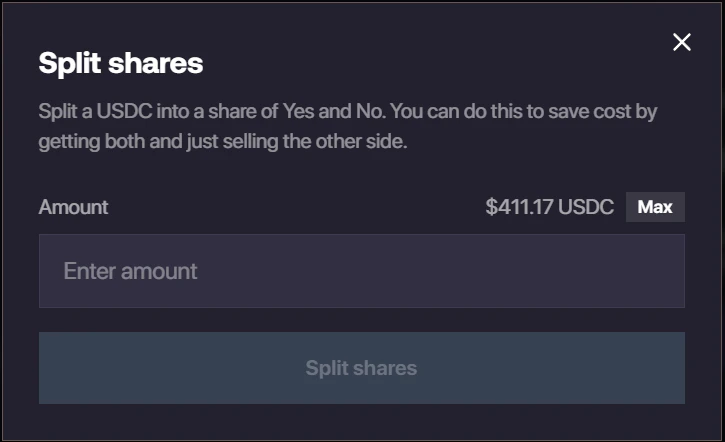Select the $411.17 USDC balance text
This screenshot has width=725, height=442.
(x=549, y=208)
